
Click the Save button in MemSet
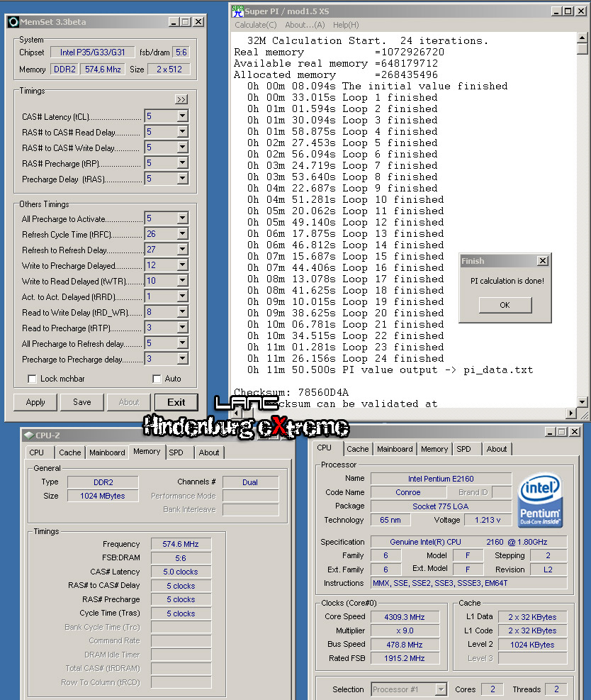coord(82,402)
